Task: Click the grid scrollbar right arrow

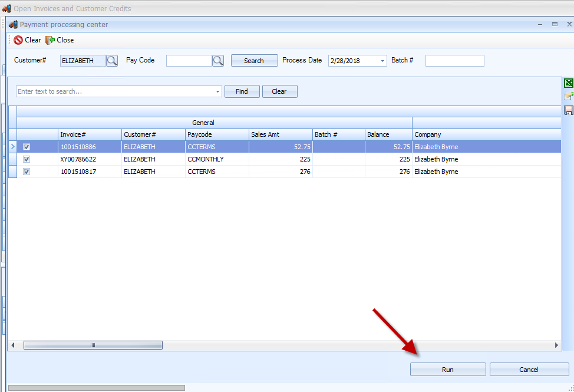Action: point(556,345)
